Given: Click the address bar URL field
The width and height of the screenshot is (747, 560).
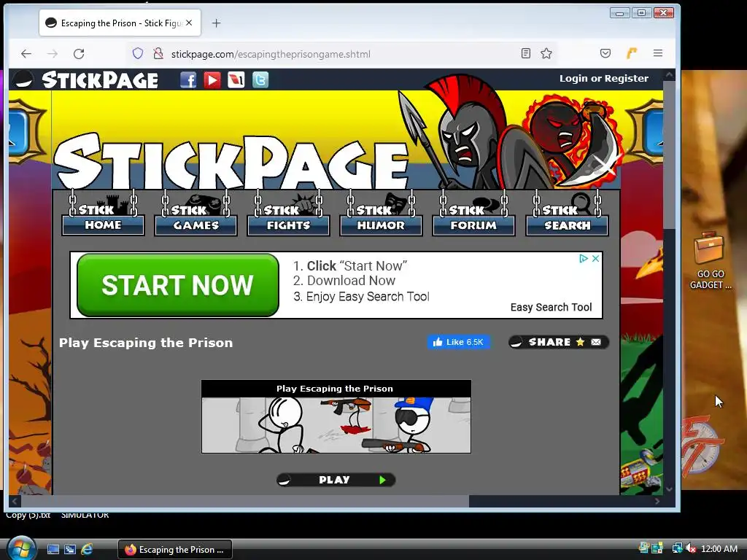Looking at the screenshot, I should point(343,54).
